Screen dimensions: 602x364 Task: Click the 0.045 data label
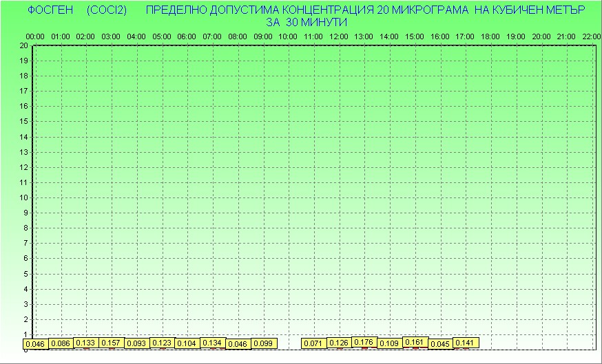(x=440, y=344)
